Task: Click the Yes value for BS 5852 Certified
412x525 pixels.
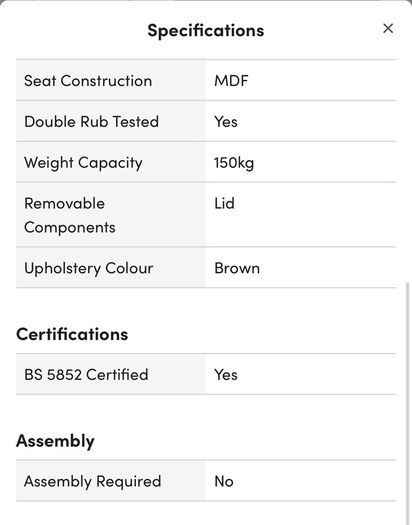Action: (x=226, y=375)
